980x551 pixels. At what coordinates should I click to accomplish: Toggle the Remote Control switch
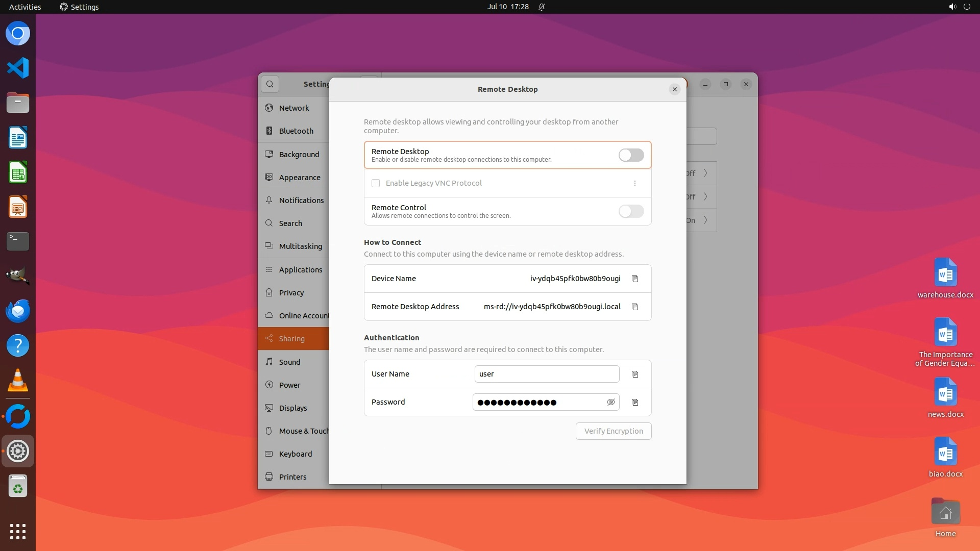(x=631, y=211)
